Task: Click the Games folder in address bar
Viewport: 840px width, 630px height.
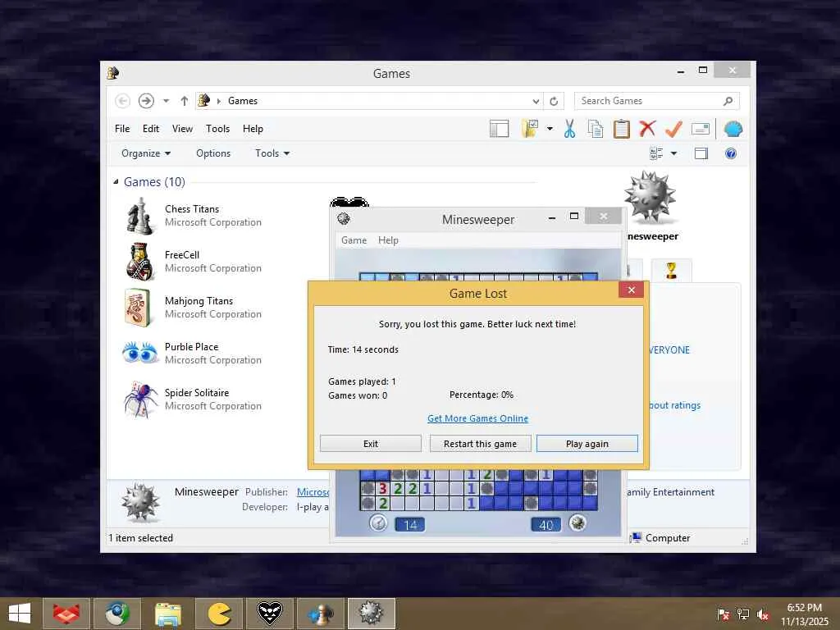Action: (x=243, y=101)
